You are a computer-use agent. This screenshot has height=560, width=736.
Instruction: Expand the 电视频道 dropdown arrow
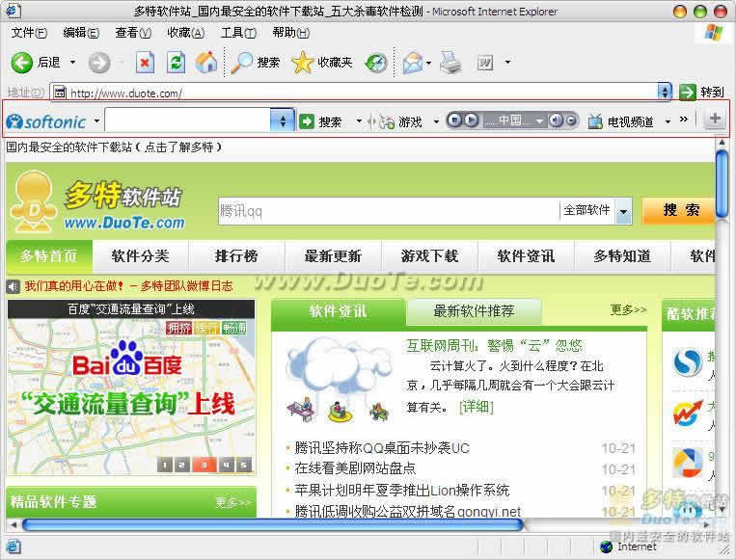(668, 122)
